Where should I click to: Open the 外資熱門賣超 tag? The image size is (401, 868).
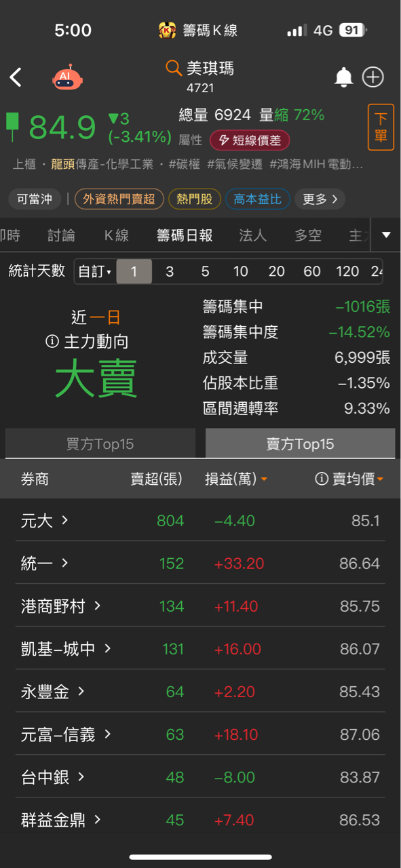pos(119,199)
